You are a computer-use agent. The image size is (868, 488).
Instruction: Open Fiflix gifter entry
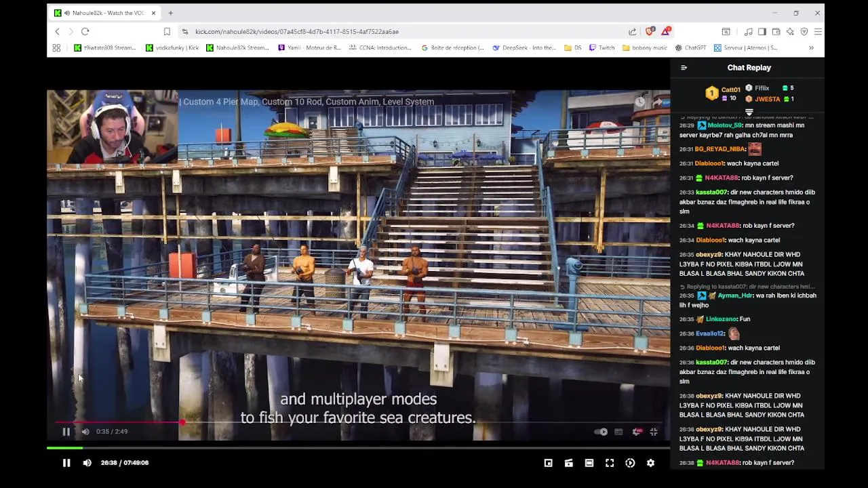pyautogui.click(x=762, y=88)
